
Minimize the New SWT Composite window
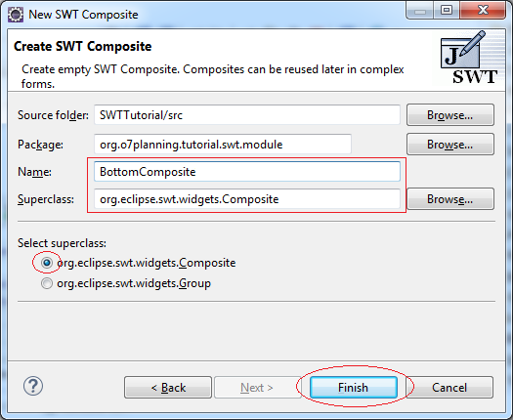pyautogui.click(x=420, y=11)
